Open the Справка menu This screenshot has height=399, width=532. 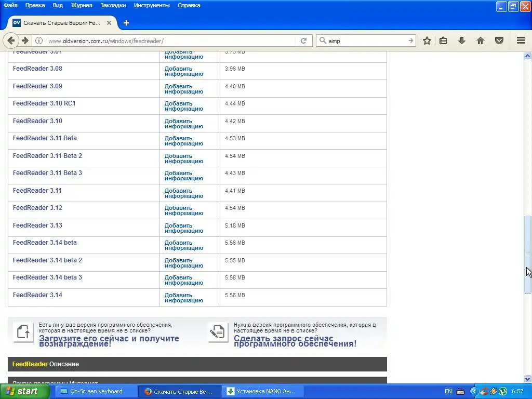(189, 5)
